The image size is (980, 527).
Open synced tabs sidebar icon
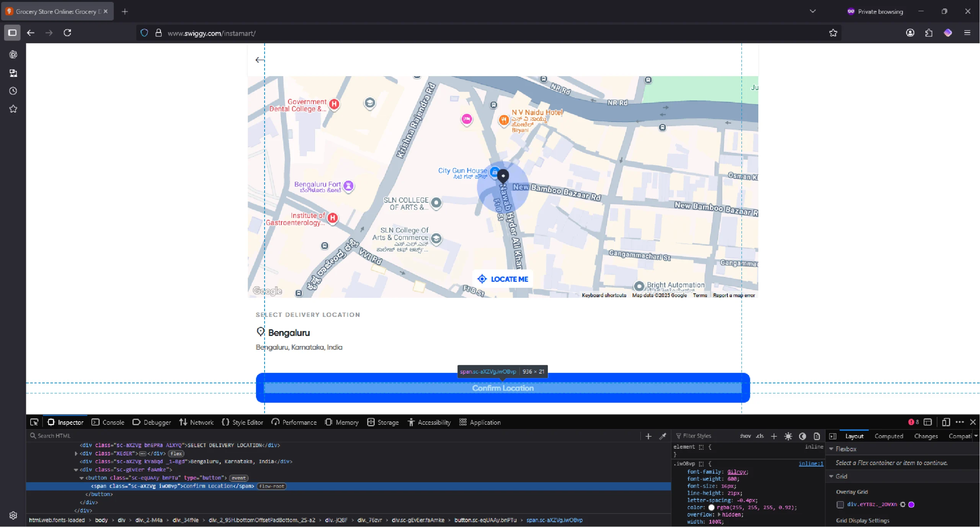click(13, 73)
